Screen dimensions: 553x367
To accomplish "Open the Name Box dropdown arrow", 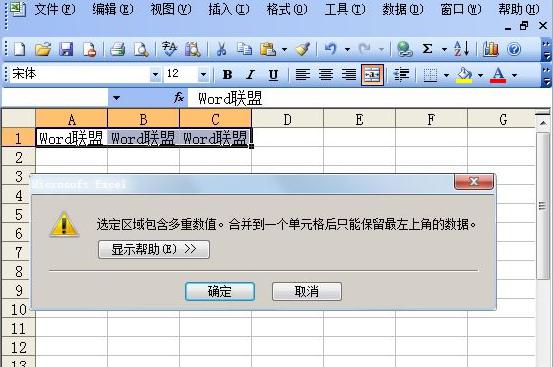I will [116, 98].
